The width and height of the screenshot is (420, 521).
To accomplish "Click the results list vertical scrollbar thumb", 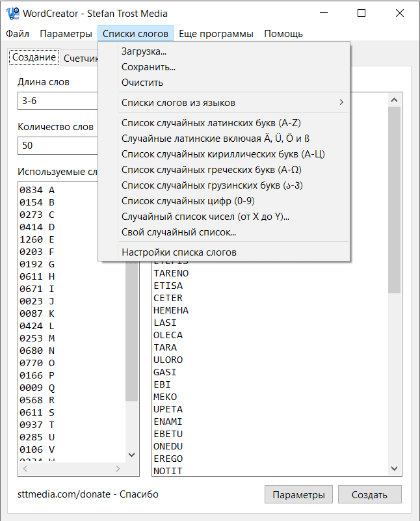I will [x=395, y=200].
